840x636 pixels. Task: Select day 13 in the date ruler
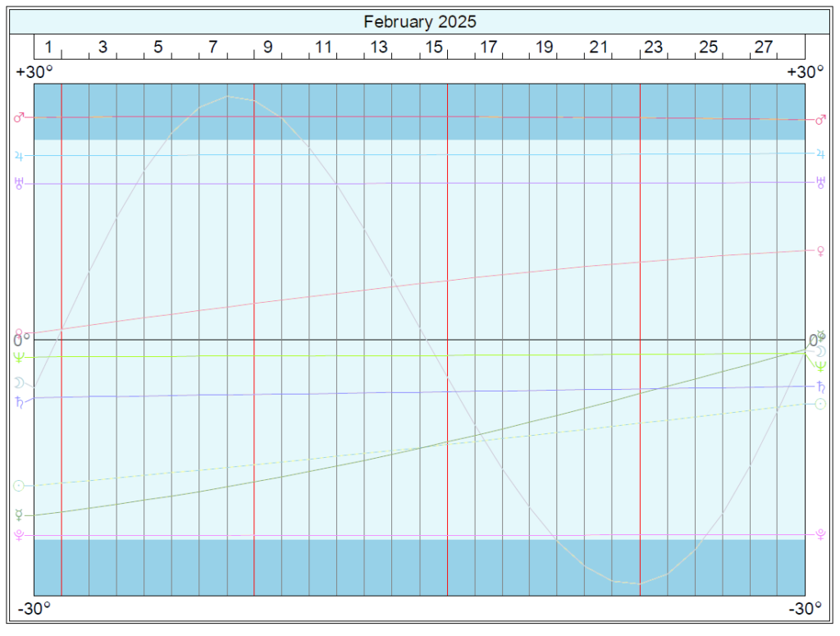(x=378, y=48)
